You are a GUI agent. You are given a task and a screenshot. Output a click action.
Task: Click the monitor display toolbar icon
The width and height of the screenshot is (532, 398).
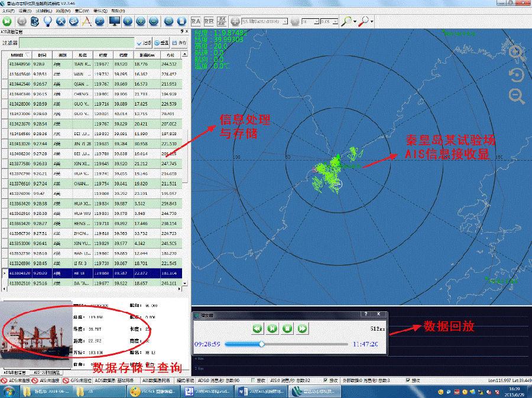click(114, 21)
